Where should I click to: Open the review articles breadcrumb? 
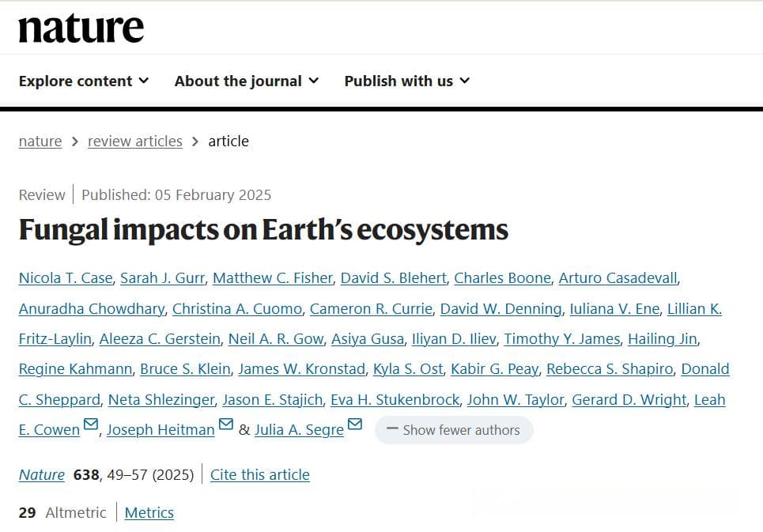(134, 141)
